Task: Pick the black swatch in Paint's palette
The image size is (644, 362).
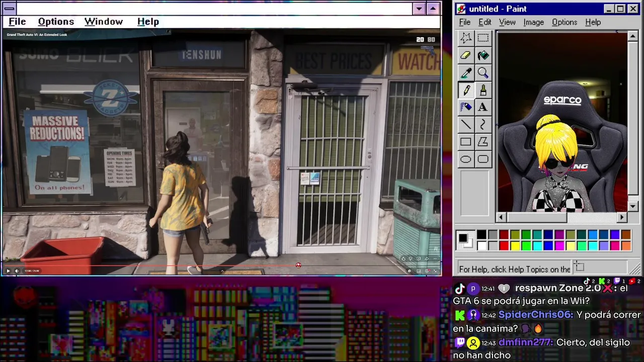Action: tap(481, 235)
